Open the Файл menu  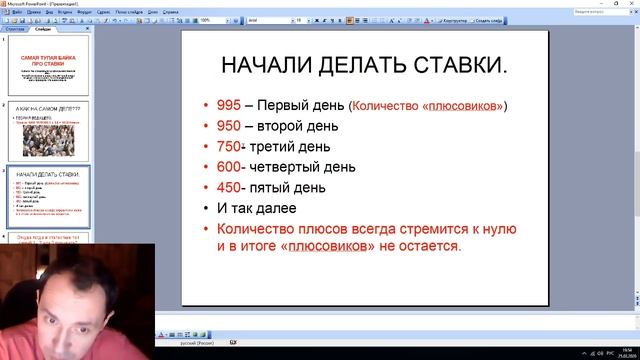pos(17,12)
